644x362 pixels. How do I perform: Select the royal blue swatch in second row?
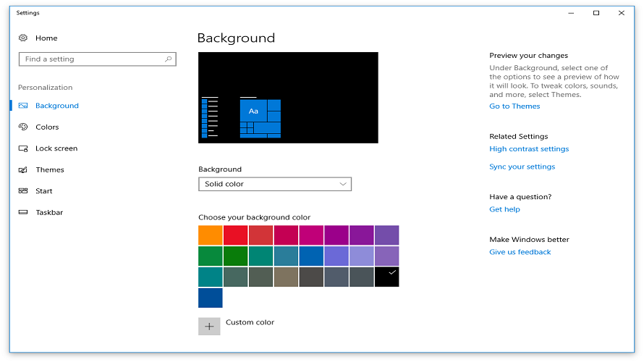(x=311, y=256)
